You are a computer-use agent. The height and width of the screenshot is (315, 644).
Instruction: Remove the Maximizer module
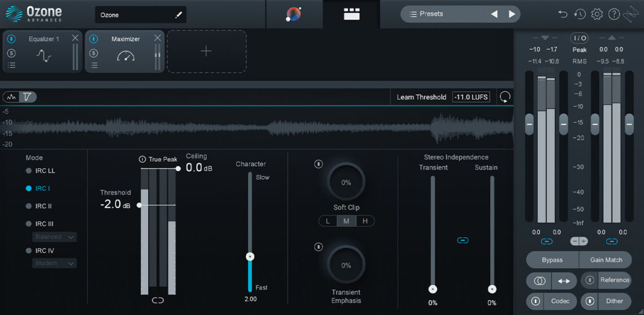158,38
